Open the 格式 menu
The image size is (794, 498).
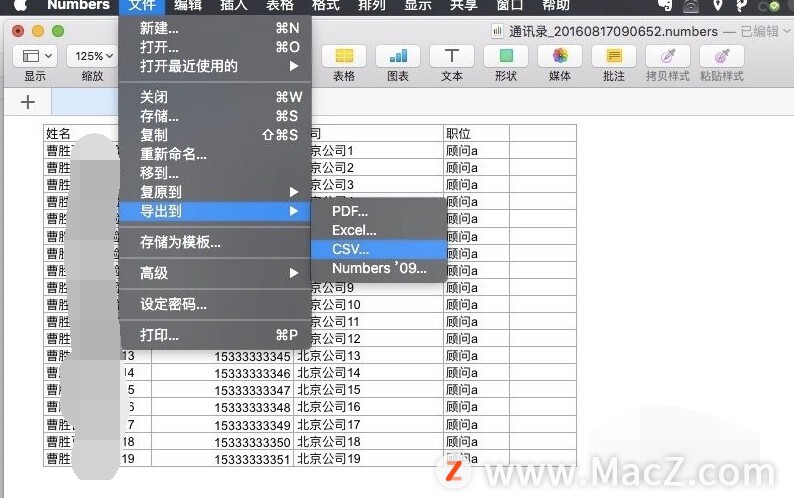tap(326, 5)
